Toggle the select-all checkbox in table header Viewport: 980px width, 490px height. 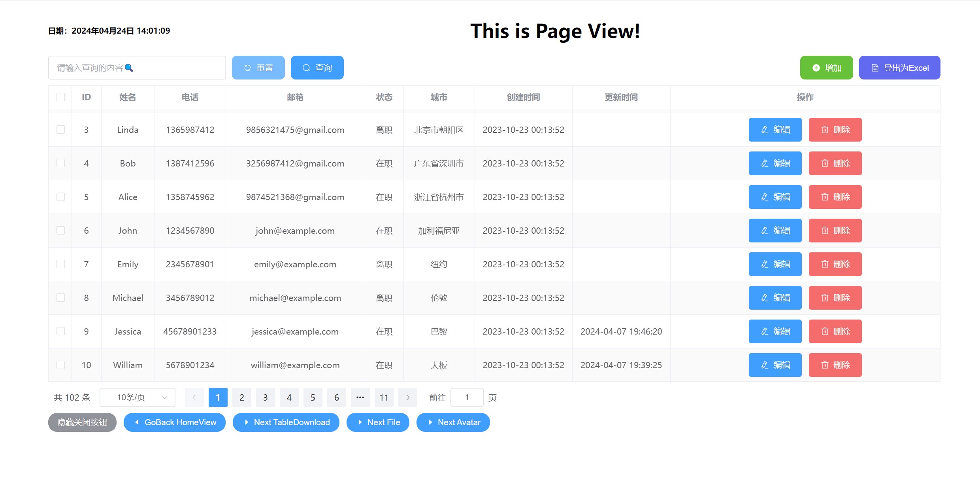click(60, 97)
